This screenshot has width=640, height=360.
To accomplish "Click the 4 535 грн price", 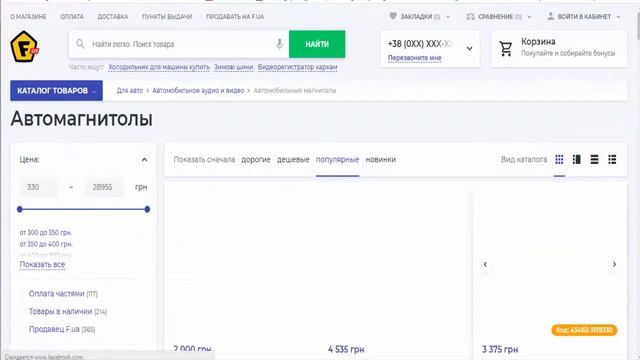I will tap(346, 349).
